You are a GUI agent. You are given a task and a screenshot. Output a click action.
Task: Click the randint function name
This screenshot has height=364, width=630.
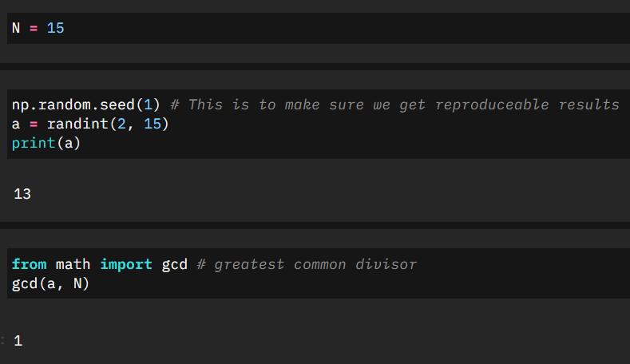[77, 124]
